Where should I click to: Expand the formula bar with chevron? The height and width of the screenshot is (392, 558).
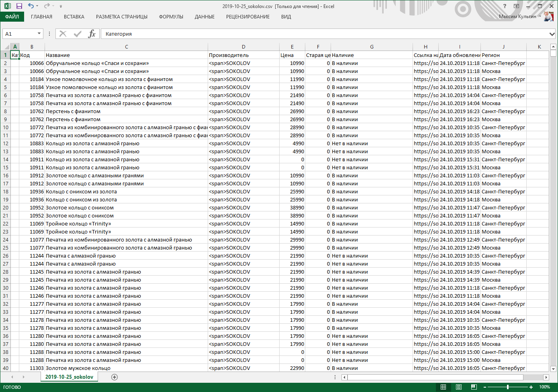coord(552,34)
